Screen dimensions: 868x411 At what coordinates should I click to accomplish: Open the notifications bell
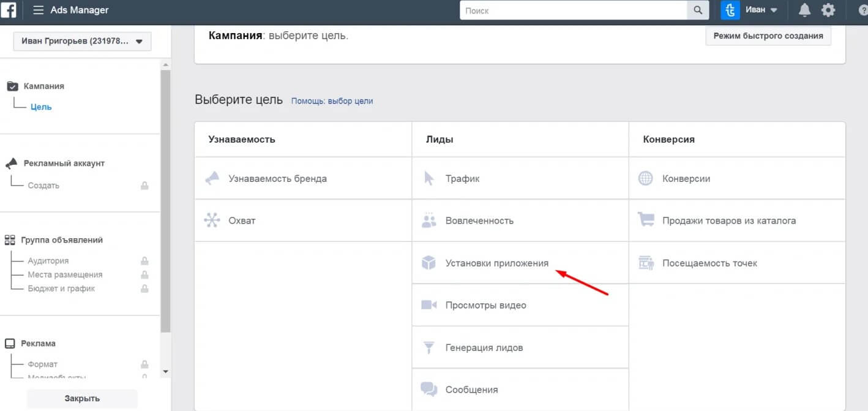tap(805, 10)
